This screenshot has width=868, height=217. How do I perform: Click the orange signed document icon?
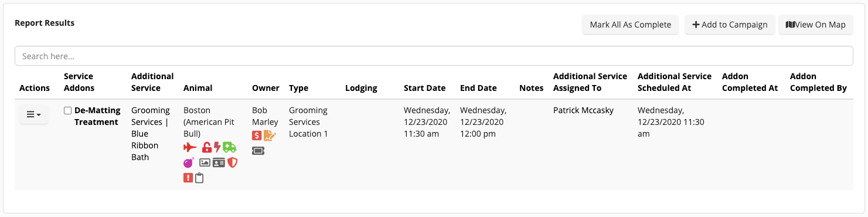[x=269, y=135]
